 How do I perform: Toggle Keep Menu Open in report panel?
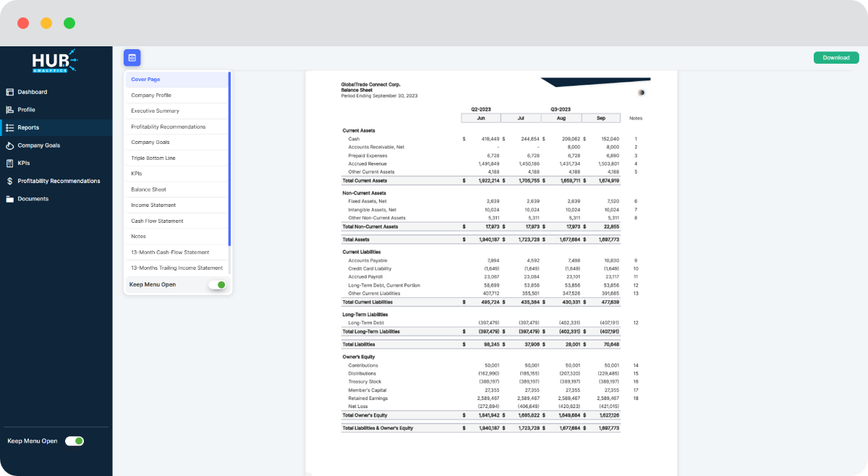coord(216,285)
